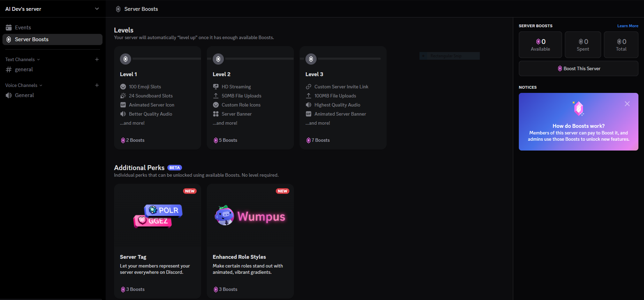The height and width of the screenshot is (300, 644).
Task: Open the Server Tag perk card
Action: tap(158, 241)
